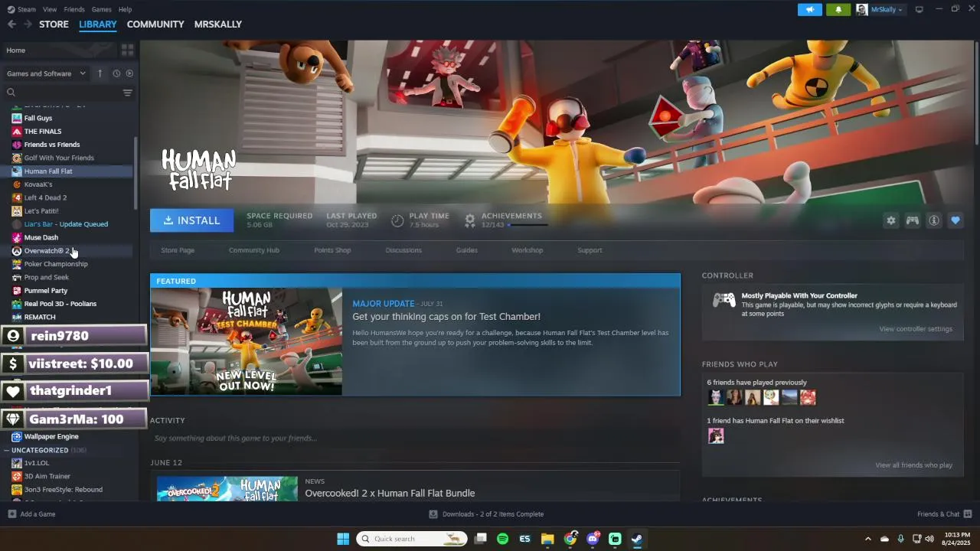The image size is (980, 551).
Task: Open Spotify from the taskbar
Action: [502, 539]
